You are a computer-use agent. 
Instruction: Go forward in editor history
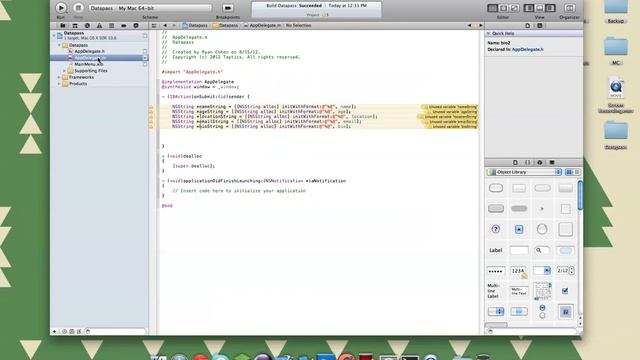[x=174, y=25]
